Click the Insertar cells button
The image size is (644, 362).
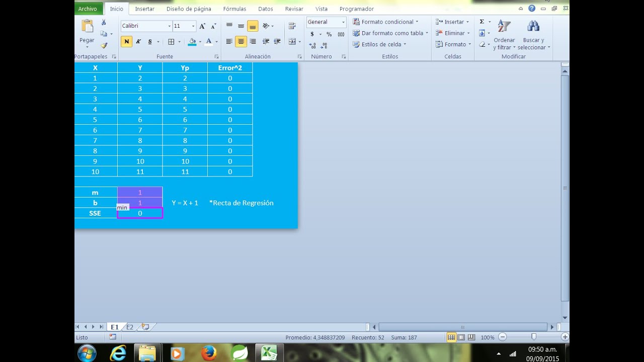(x=452, y=22)
